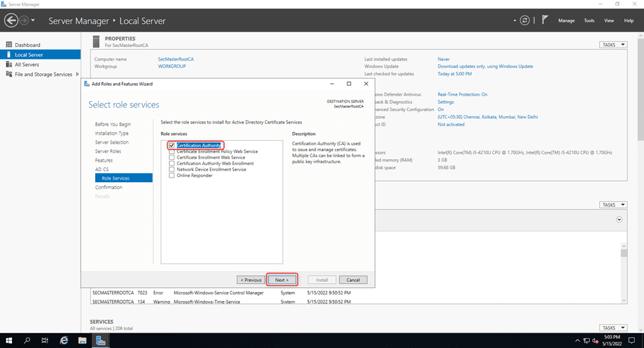Image resolution: width=644 pixels, height=348 pixels.
Task: Show hidden tray icons chevron
Action: pyautogui.click(x=577, y=341)
